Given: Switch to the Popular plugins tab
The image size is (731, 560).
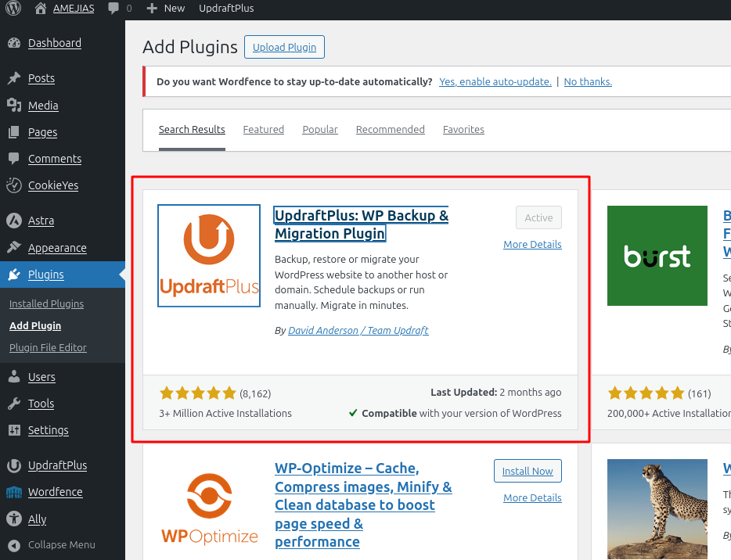Looking at the screenshot, I should (320, 130).
